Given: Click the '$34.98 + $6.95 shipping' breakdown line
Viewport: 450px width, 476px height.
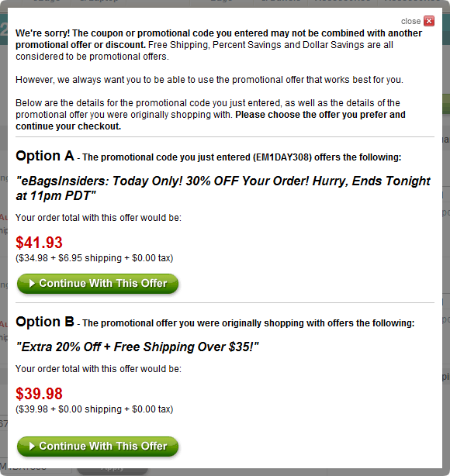Looking at the screenshot, I should point(95,258).
